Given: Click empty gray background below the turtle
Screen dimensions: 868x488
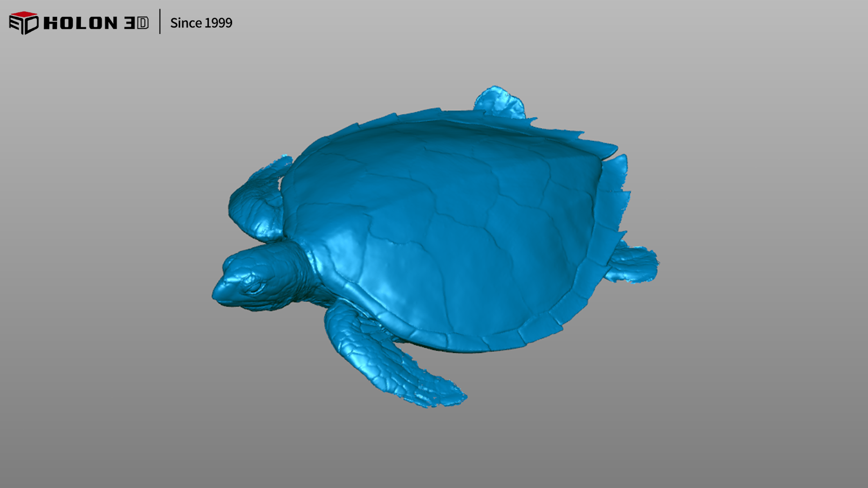Looking at the screenshot, I should [433, 450].
